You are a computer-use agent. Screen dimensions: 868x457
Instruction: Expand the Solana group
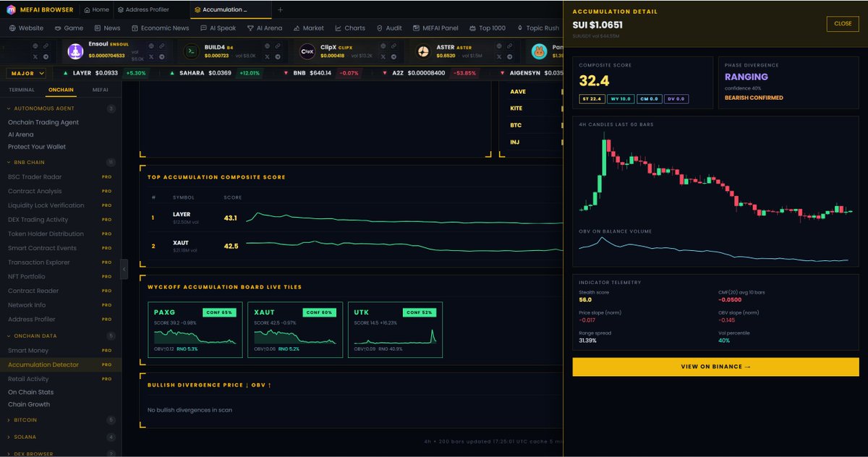click(x=60, y=437)
